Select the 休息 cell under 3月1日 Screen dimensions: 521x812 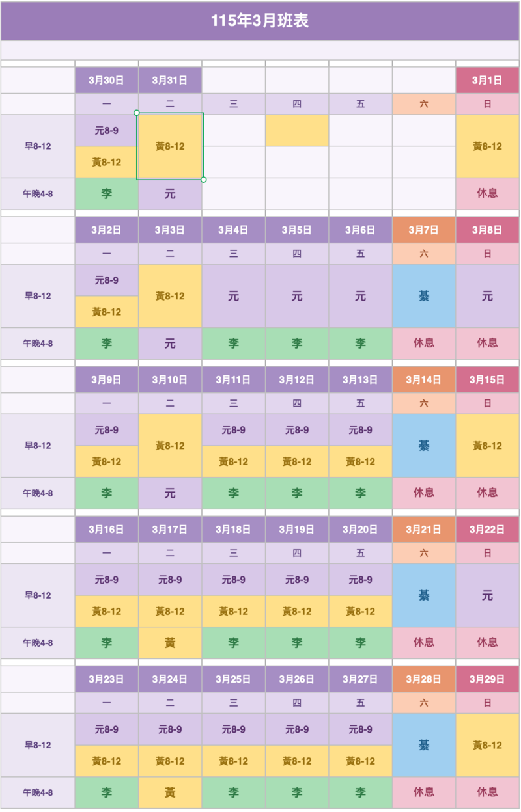pos(487,193)
